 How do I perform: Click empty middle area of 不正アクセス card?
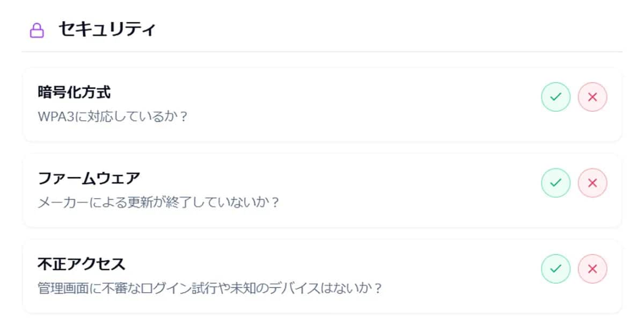click(456, 276)
